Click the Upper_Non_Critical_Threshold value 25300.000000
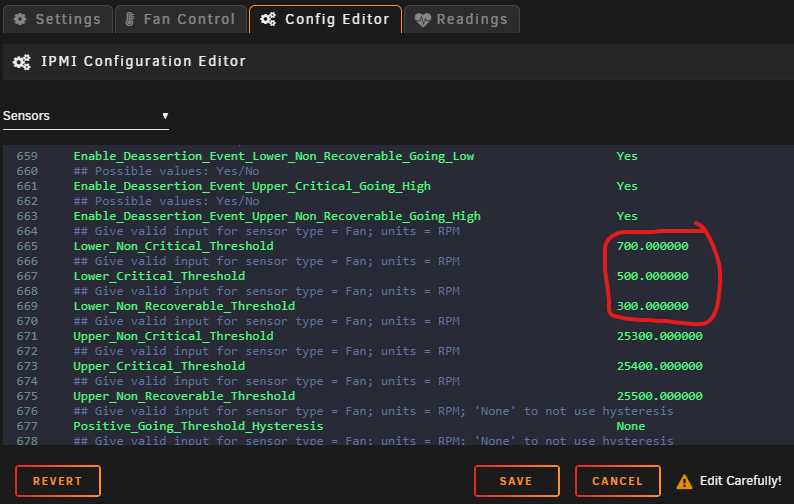 point(659,336)
